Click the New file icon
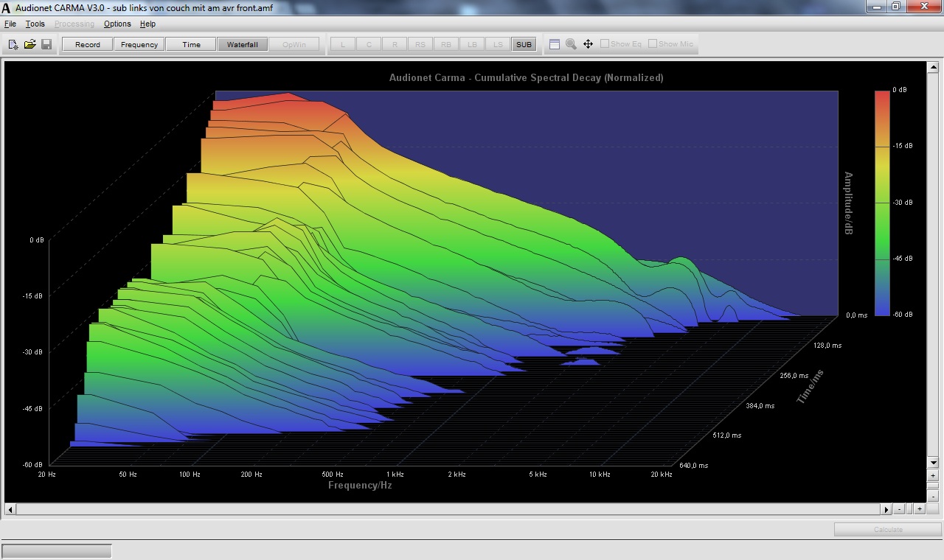This screenshot has width=944, height=560. point(13,44)
